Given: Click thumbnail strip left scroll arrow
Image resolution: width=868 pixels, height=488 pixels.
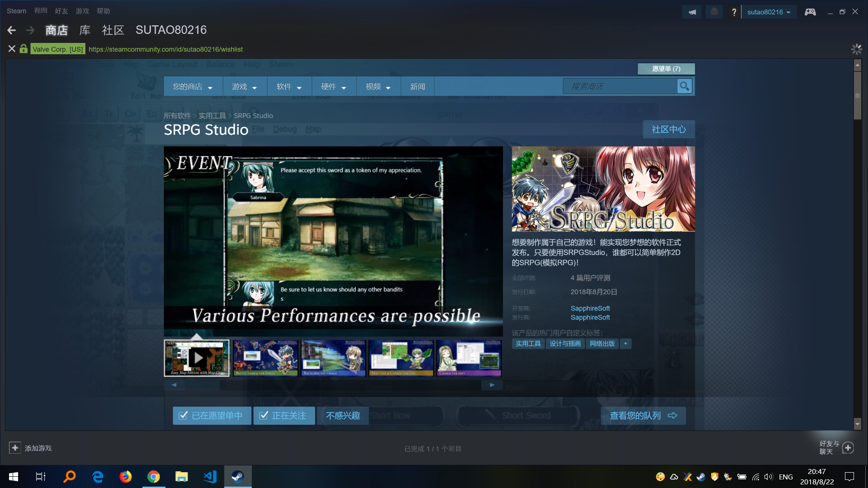Looking at the screenshot, I should point(174,385).
